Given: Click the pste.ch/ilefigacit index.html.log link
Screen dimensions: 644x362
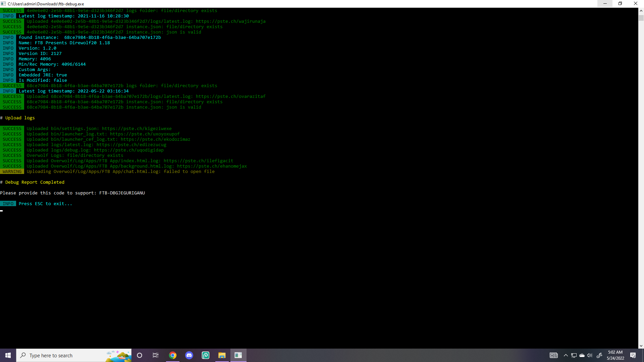Looking at the screenshot, I should click(x=199, y=161).
